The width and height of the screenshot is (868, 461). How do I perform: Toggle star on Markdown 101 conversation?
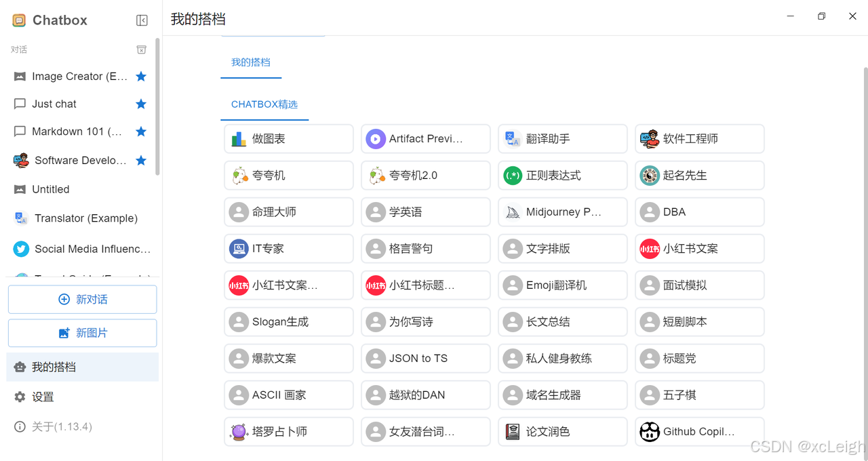click(141, 132)
